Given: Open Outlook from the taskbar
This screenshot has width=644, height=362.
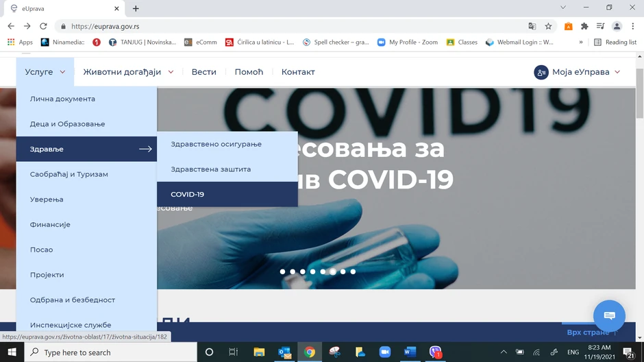Looking at the screenshot, I should 284,352.
